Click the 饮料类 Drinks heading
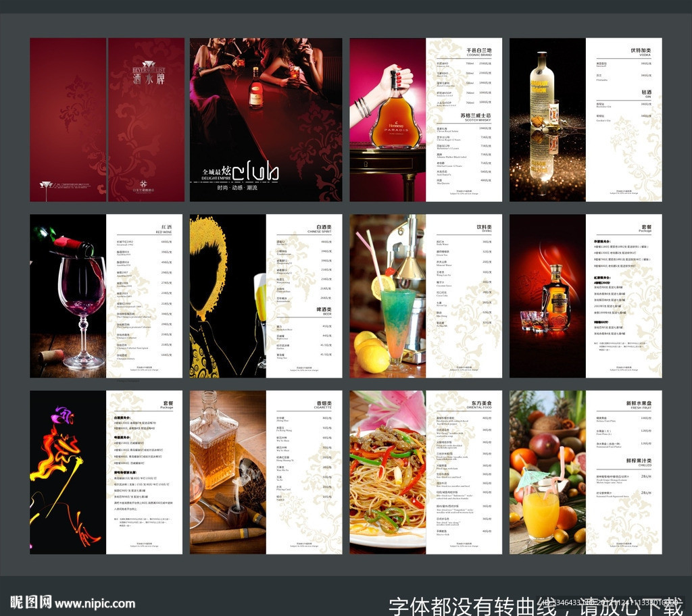 pos(484,228)
